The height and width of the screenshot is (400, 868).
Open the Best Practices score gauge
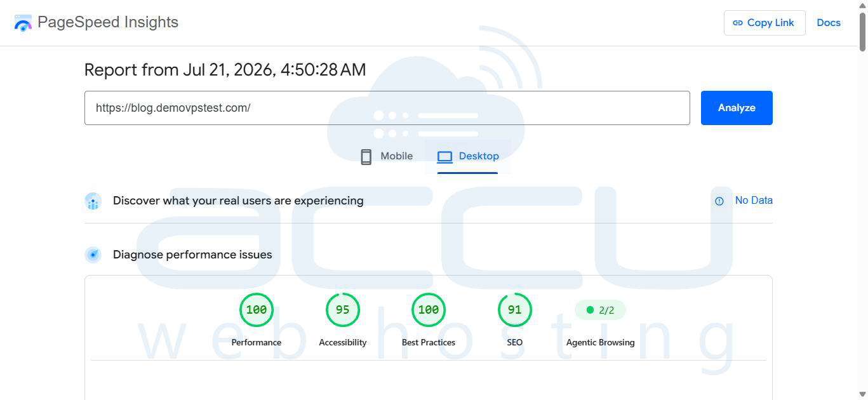(429, 310)
